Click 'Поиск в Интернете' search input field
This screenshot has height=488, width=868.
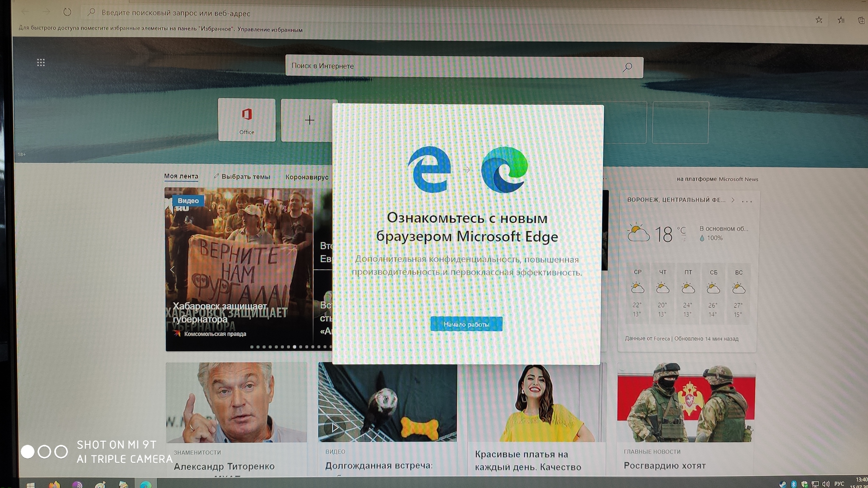pos(465,66)
